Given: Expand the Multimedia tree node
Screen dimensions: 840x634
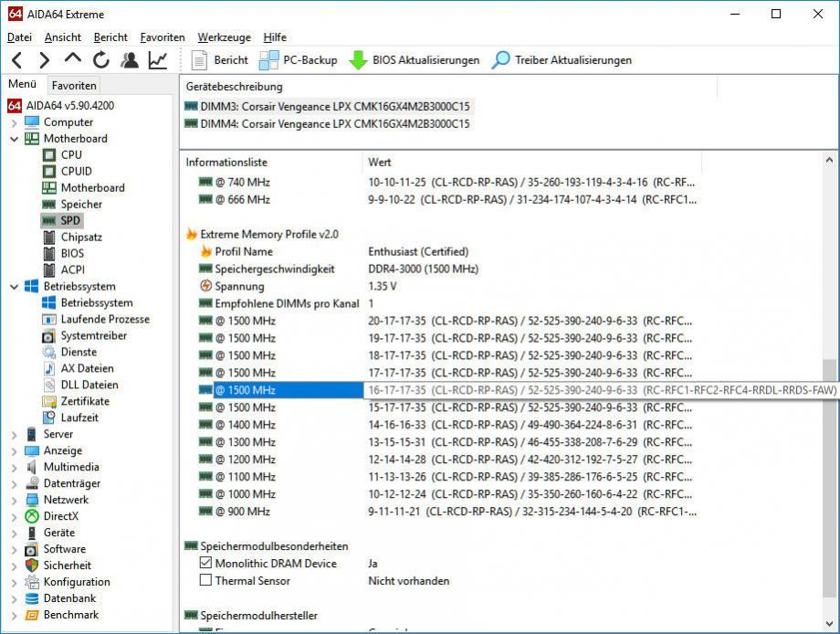Looking at the screenshot, I should 14,468.
